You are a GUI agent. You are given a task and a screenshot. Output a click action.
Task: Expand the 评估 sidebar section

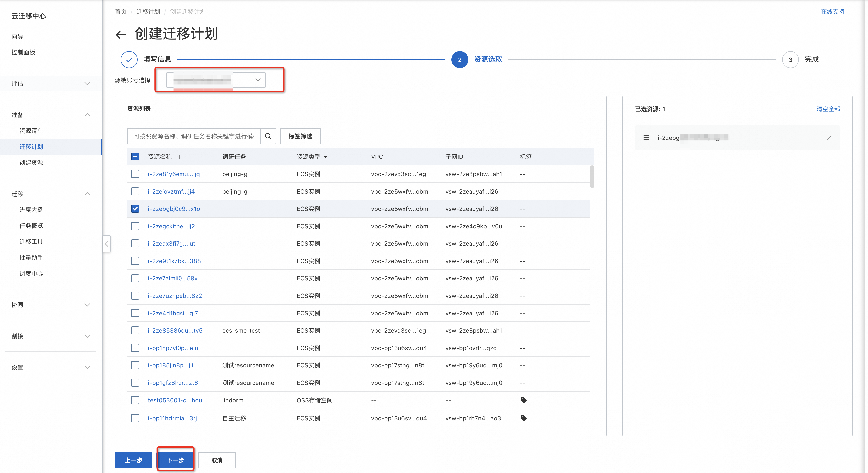[x=51, y=84]
